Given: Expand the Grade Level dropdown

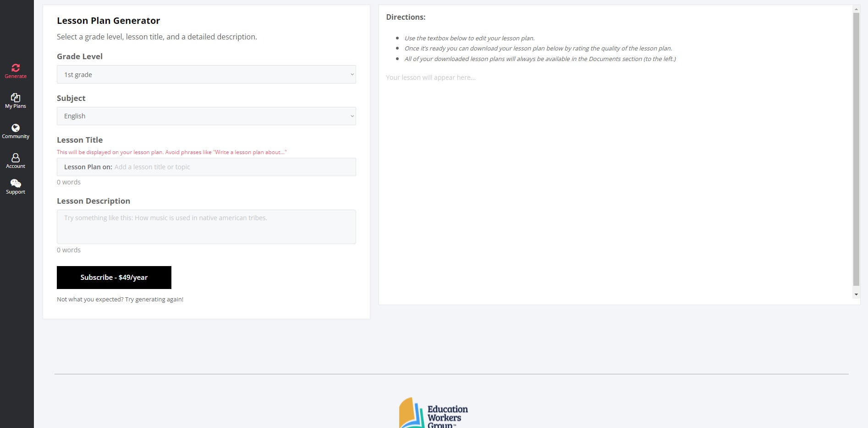Looking at the screenshot, I should 206,74.
